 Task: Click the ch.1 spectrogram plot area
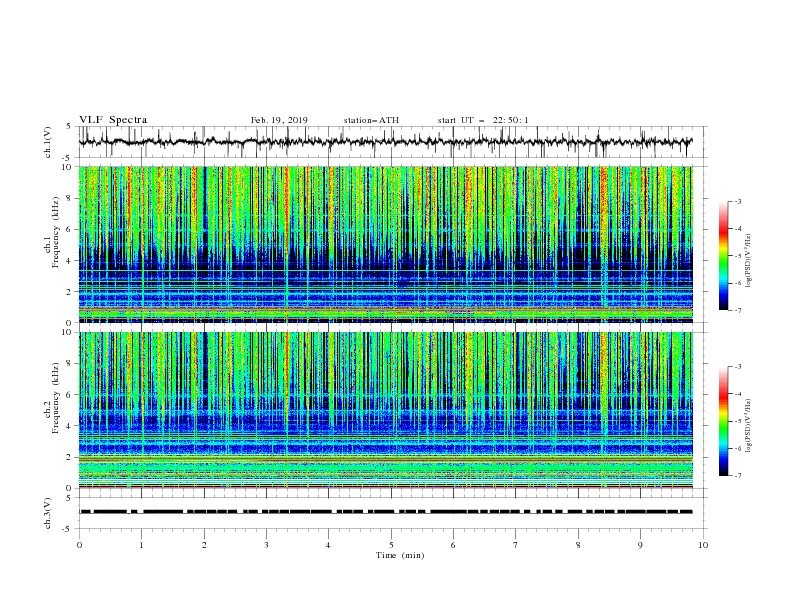[385, 244]
